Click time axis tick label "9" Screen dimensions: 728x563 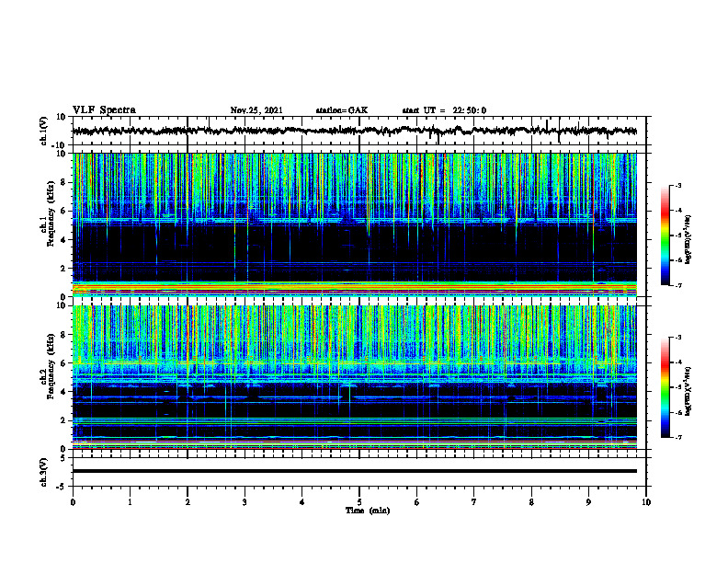588,502
